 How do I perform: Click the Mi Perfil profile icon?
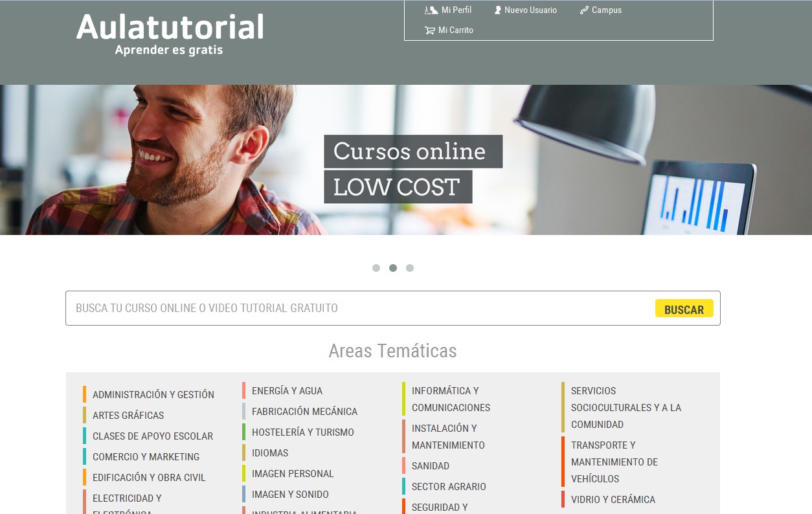tap(431, 10)
